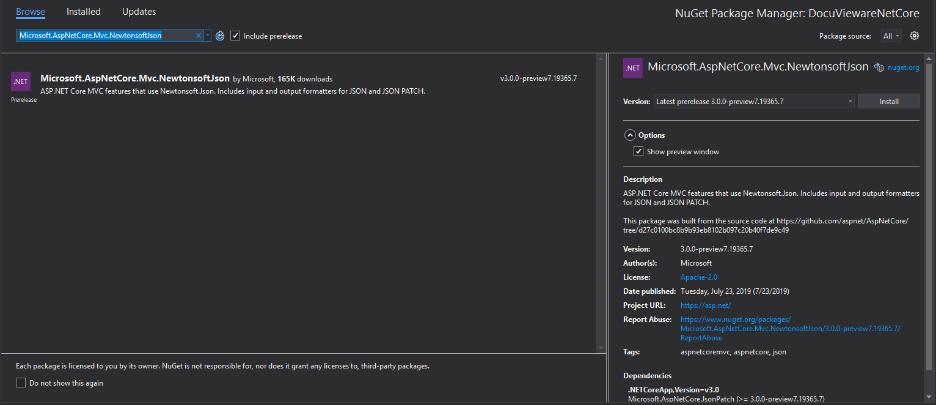936x405 pixels.
Task: Toggle the Include prerelease checkbox
Action: [235, 36]
